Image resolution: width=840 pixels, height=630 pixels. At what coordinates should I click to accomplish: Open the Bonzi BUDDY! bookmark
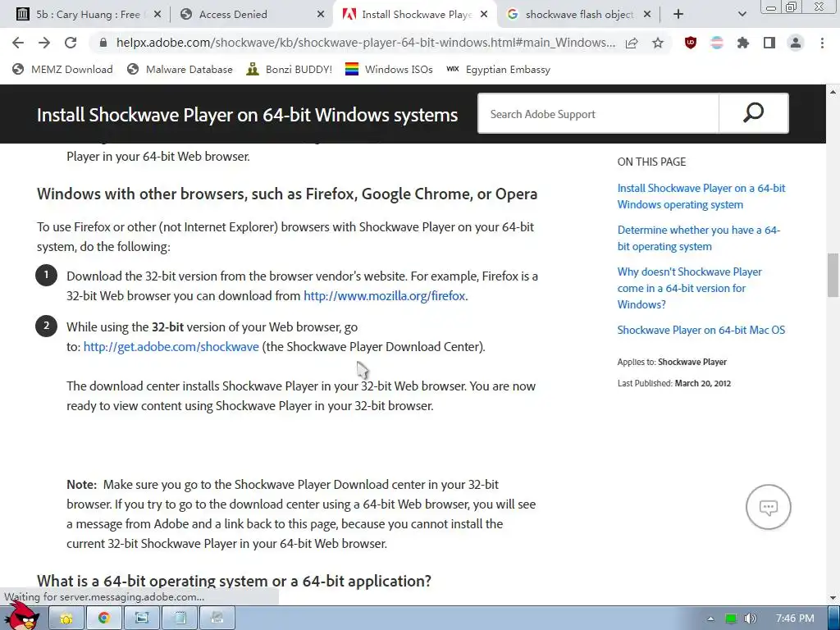[x=290, y=69]
